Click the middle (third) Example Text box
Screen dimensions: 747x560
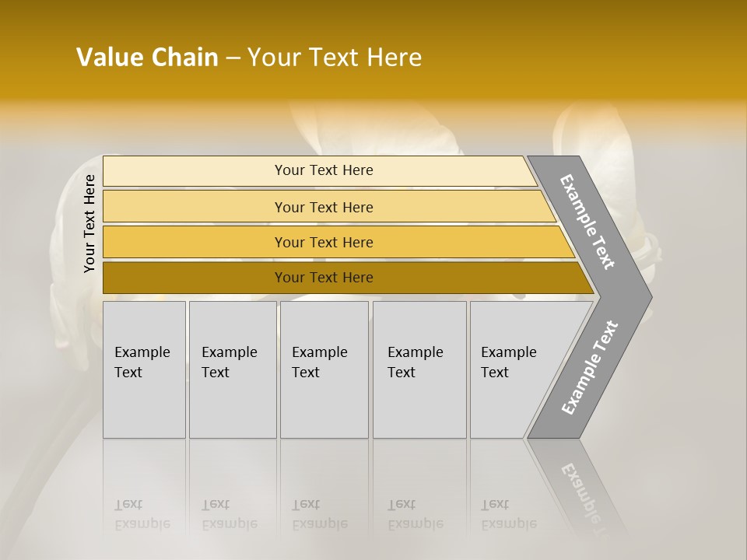(323, 369)
